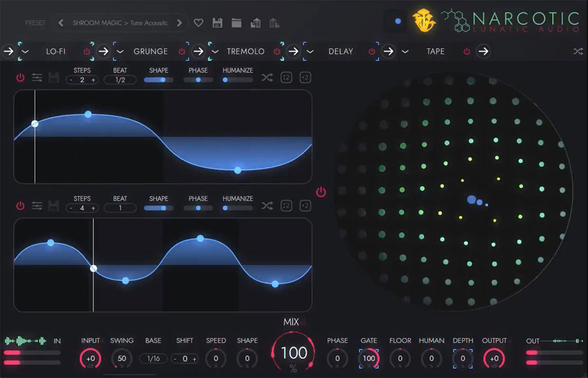
Task: Go to the next preset with right chevron
Action: click(179, 23)
